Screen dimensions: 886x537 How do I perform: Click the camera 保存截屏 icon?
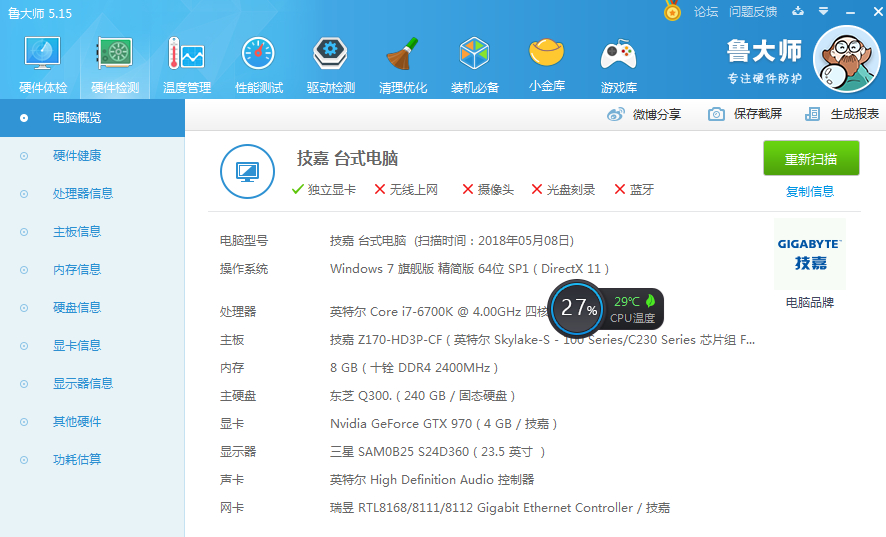(716, 114)
